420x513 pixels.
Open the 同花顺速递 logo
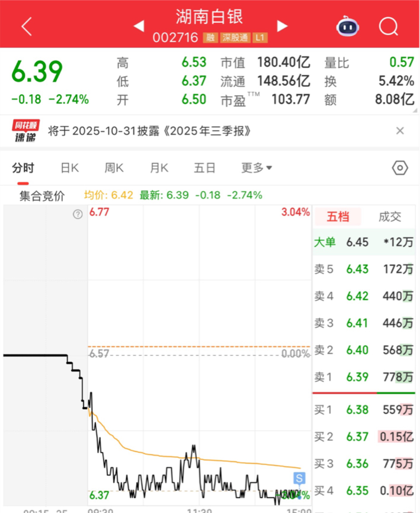point(26,131)
